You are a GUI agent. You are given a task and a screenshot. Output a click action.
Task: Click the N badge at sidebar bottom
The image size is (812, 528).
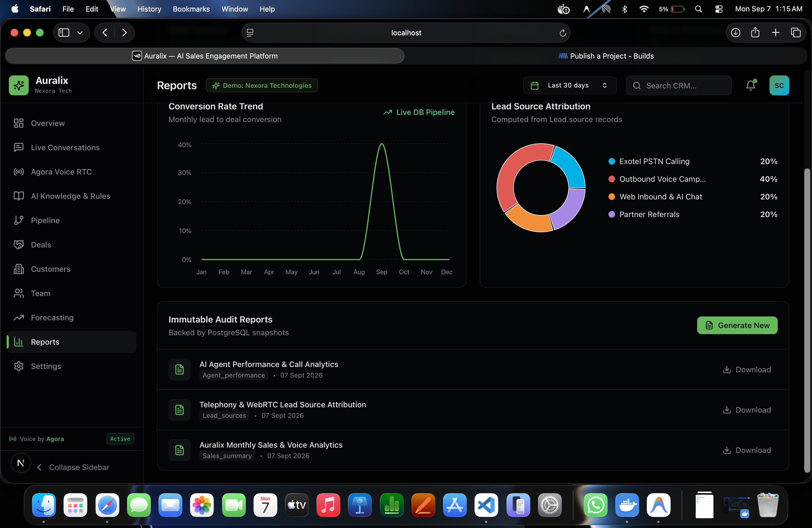[x=21, y=463]
